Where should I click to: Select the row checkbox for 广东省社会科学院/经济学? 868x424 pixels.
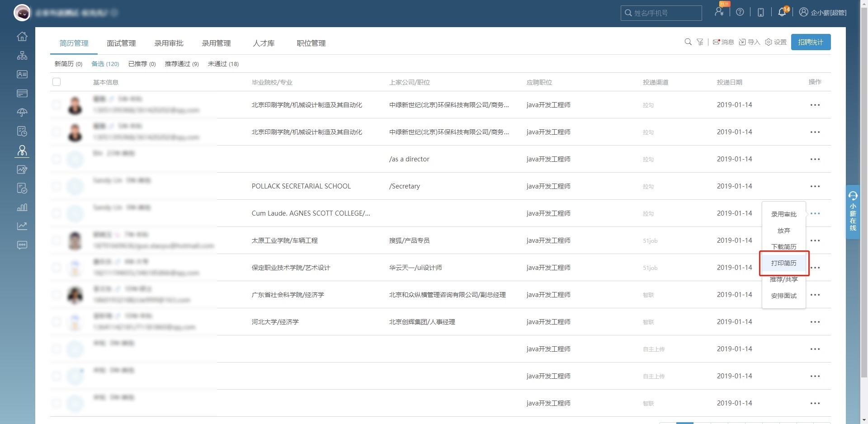(57, 295)
